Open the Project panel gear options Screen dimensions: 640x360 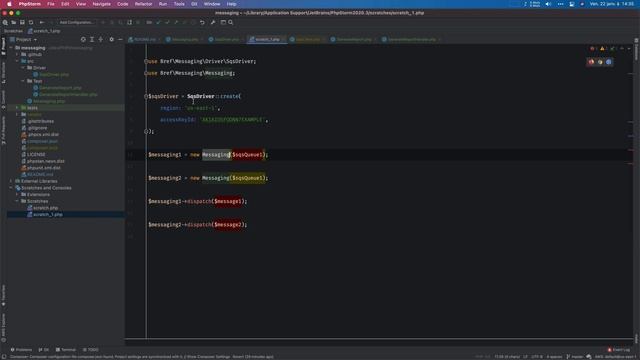pos(111,40)
